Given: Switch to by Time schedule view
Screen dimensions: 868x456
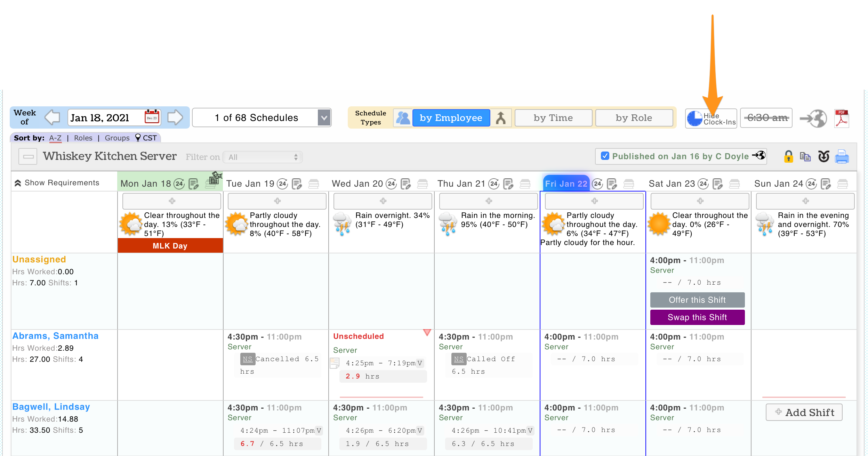Looking at the screenshot, I should pos(553,118).
